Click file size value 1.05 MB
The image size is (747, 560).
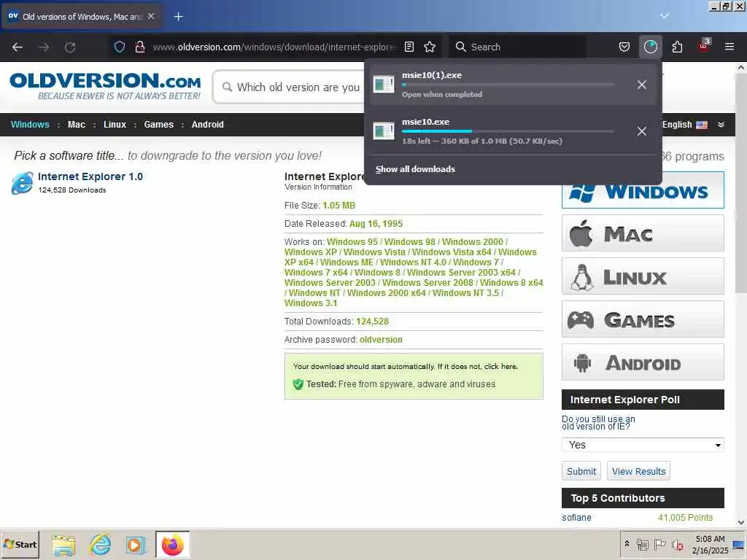tap(338, 206)
